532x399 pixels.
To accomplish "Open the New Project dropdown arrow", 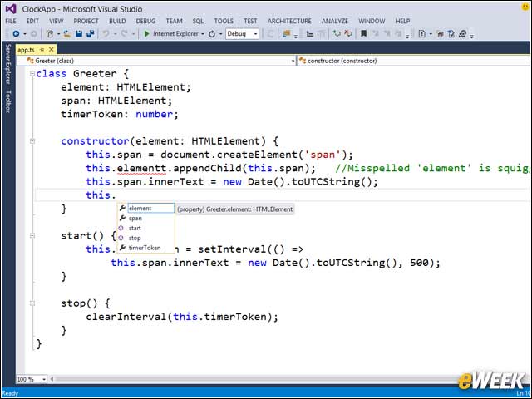I will 58,34.
